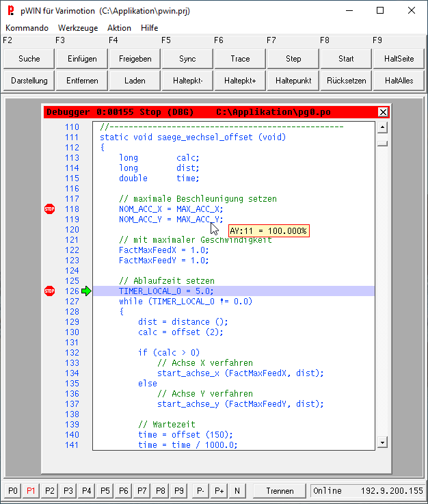Image resolution: width=428 pixels, height=504 pixels.
Task: Open the Hilfe menu
Action: pyautogui.click(x=150, y=28)
